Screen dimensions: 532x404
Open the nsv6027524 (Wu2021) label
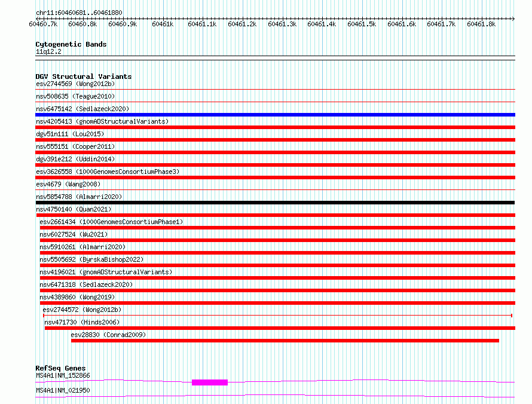pos(74,234)
